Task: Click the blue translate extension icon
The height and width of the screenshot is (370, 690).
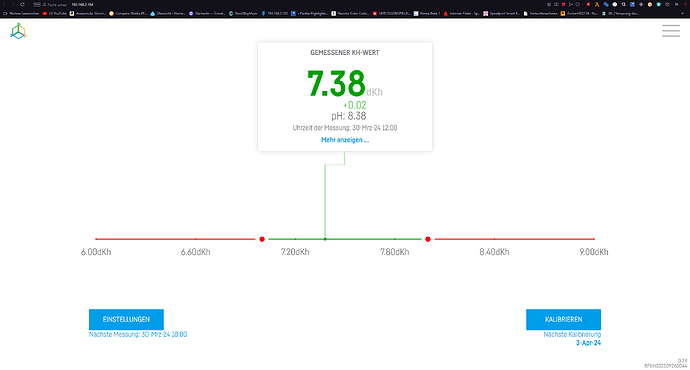Action: pyautogui.click(x=606, y=4)
